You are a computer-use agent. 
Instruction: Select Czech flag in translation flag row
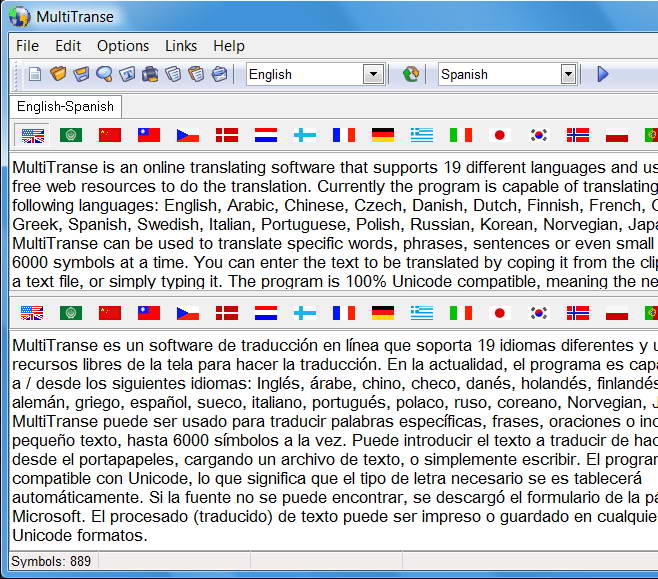pyautogui.click(x=188, y=313)
